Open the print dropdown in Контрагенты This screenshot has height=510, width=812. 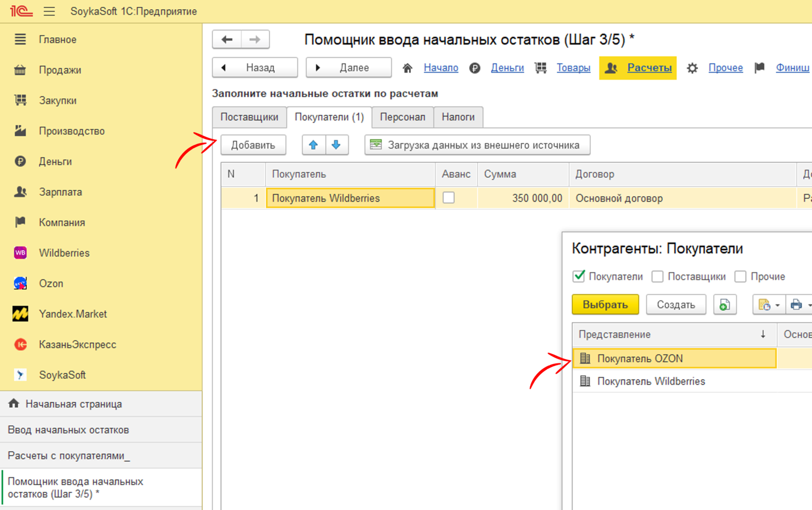tap(799, 305)
